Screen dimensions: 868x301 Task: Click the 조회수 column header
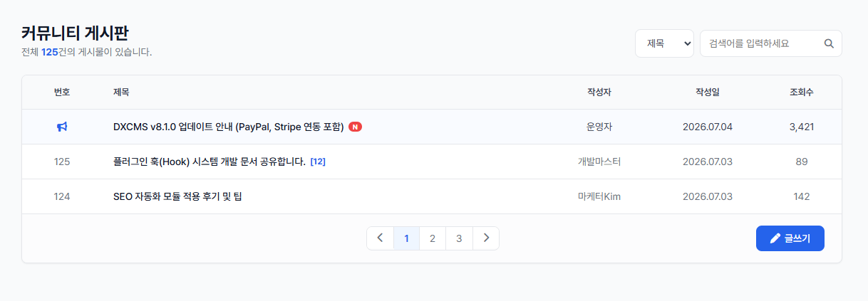pyautogui.click(x=801, y=93)
